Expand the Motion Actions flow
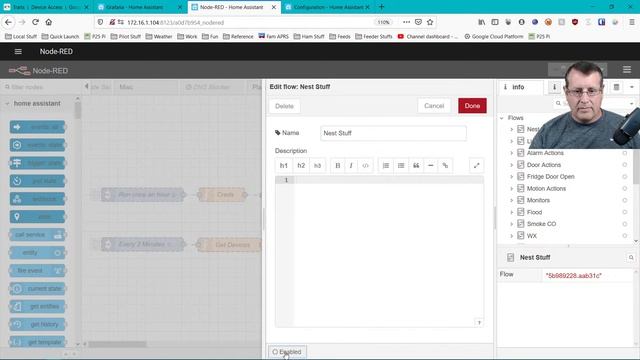Viewport: 640px width, 360px height. [511, 189]
